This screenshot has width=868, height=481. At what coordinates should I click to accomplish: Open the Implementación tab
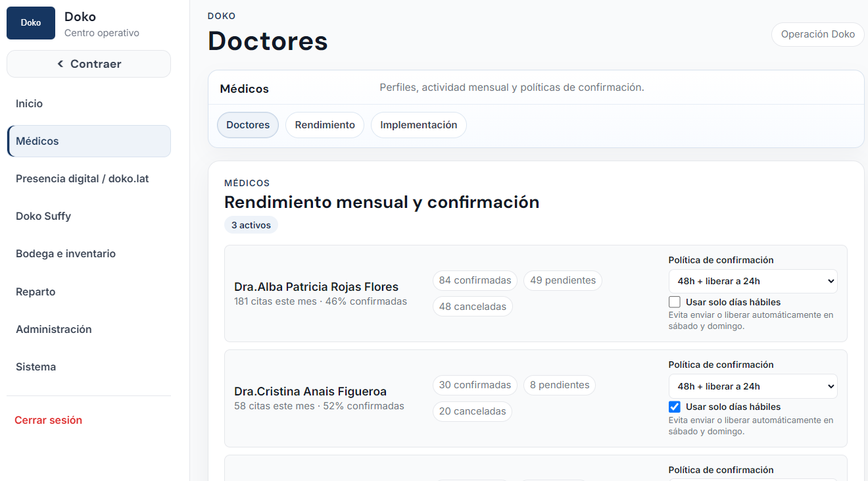419,125
